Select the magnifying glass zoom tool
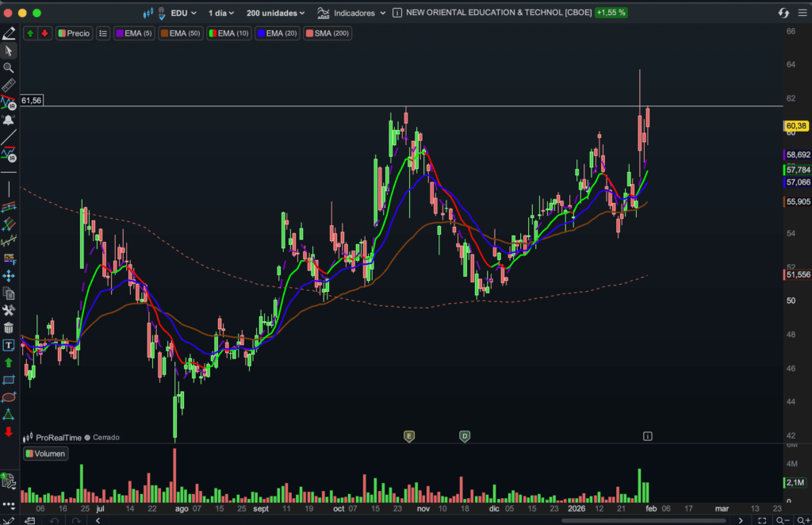The image size is (812, 525). (x=9, y=68)
